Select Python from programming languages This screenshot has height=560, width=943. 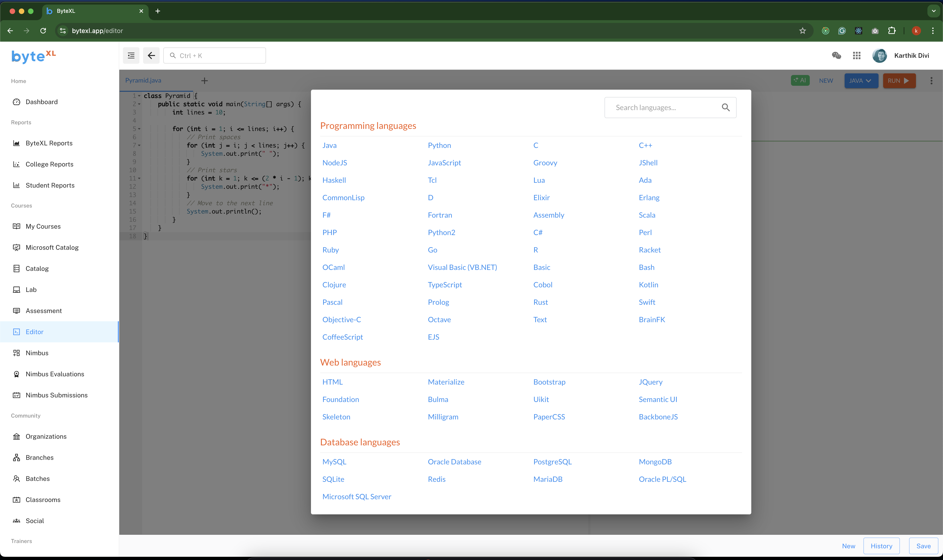[439, 145]
